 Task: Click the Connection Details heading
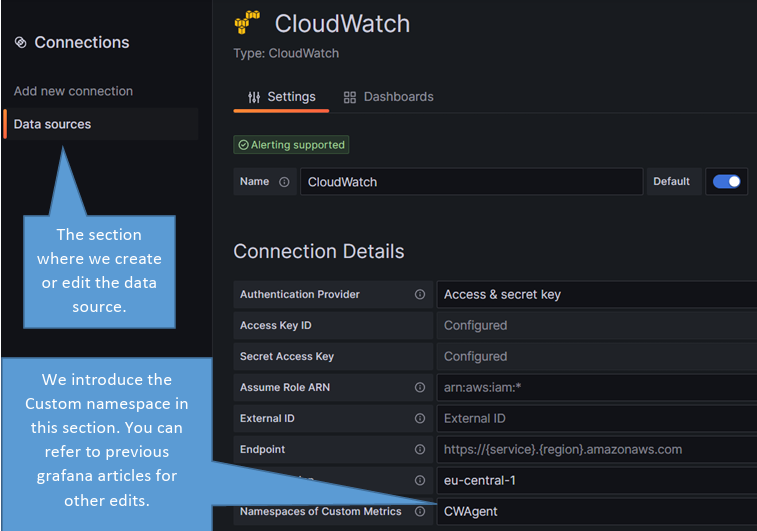[319, 252]
